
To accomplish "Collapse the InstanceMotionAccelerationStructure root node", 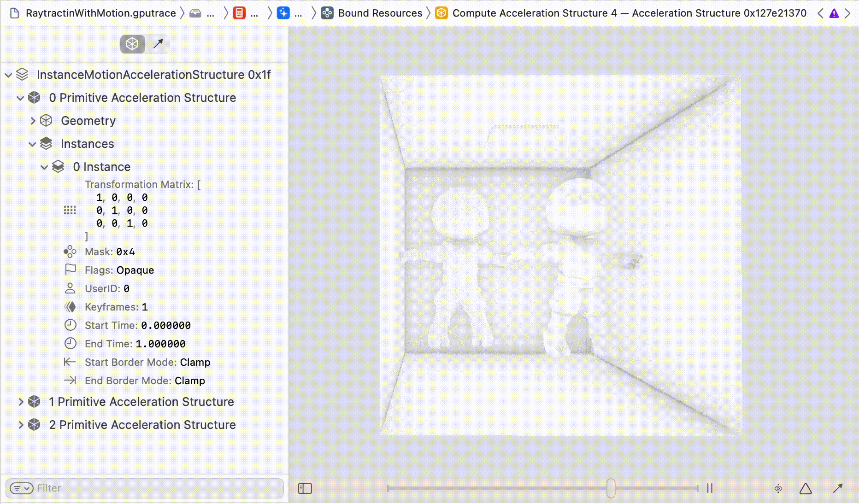I will 8,75.
